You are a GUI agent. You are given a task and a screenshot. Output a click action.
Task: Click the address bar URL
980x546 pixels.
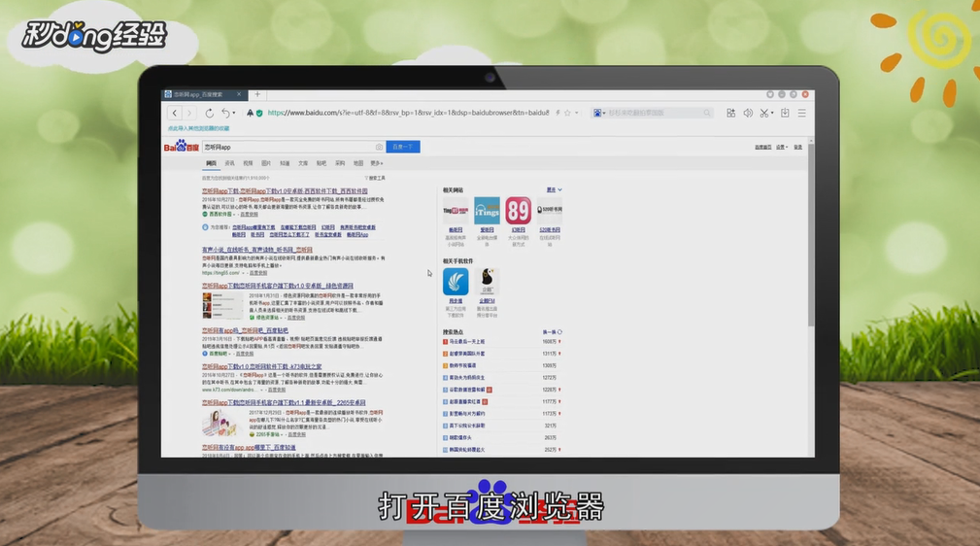(408, 113)
